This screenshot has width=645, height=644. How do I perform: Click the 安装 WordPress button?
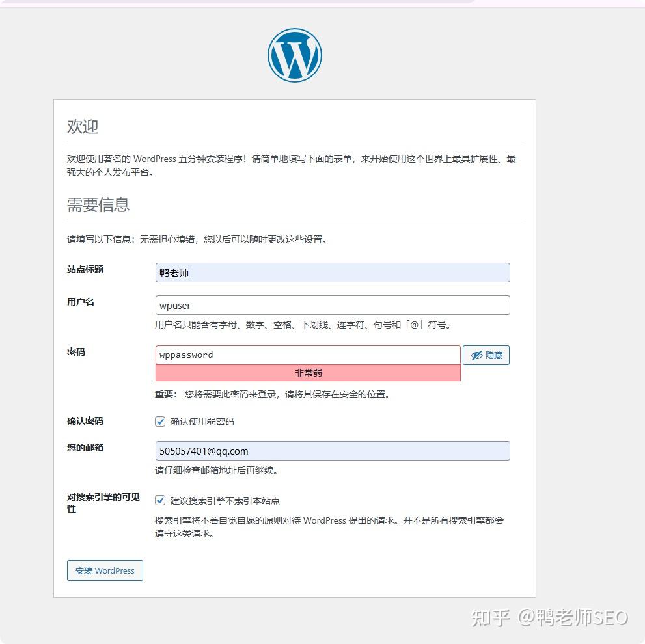105,570
